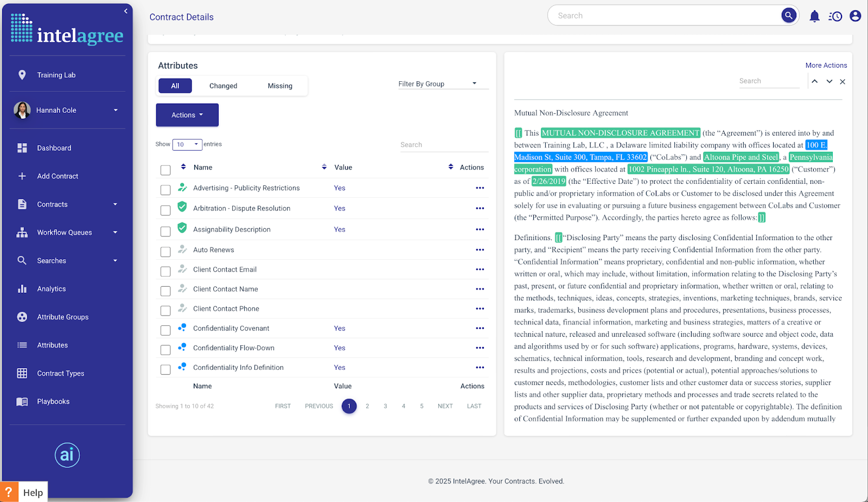Image resolution: width=868 pixels, height=502 pixels.
Task: Check the Arbitration - Dispute Resolution row
Action: (x=165, y=210)
